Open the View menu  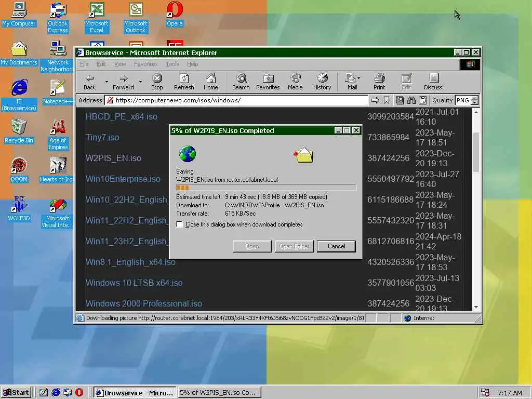point(120,64)
